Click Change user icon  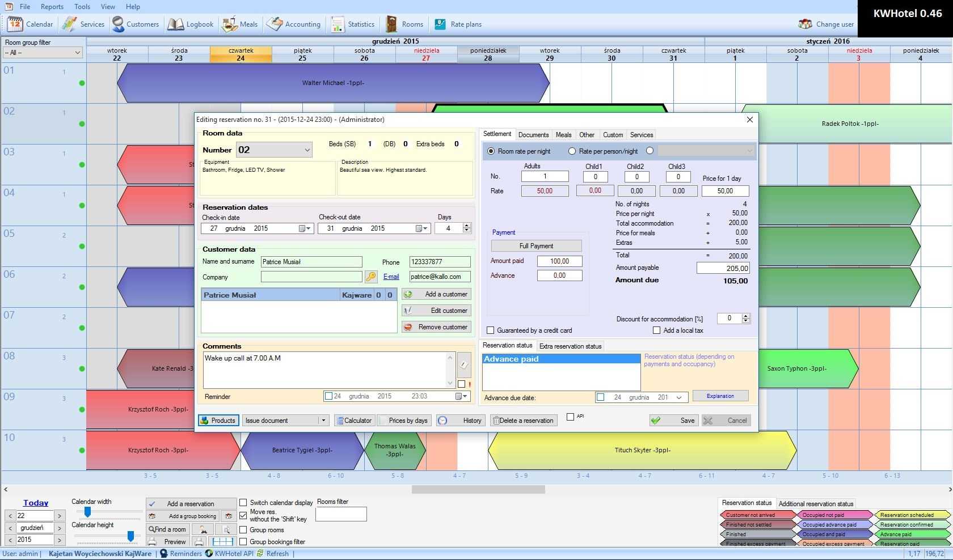point(805,24)
